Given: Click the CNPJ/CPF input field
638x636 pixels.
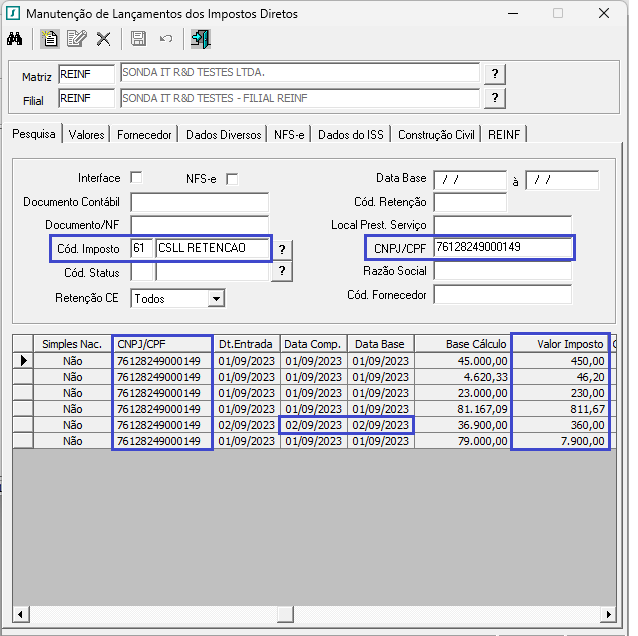Looking at the screenshot, I should (x=503, y=247).
